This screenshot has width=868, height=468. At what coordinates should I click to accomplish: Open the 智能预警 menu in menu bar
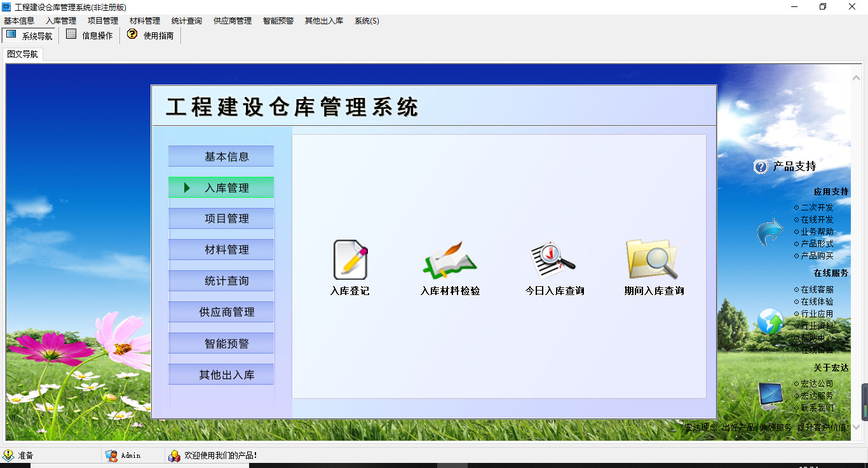278,21
